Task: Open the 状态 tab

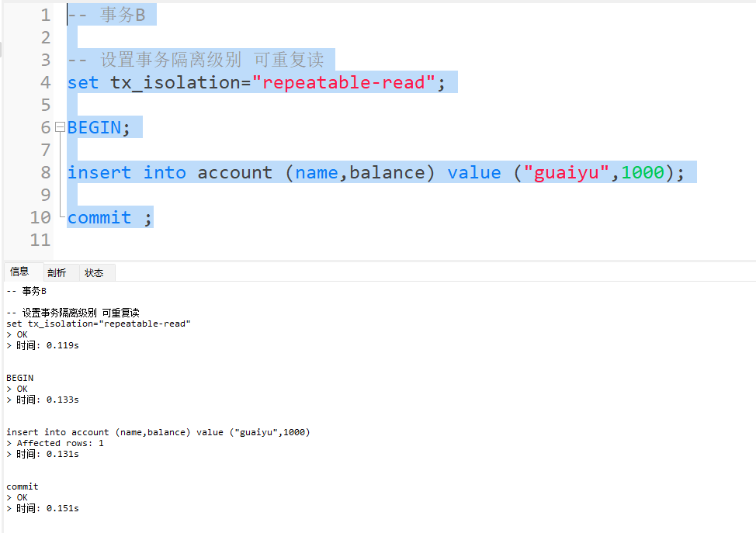Action: (94, 273)
